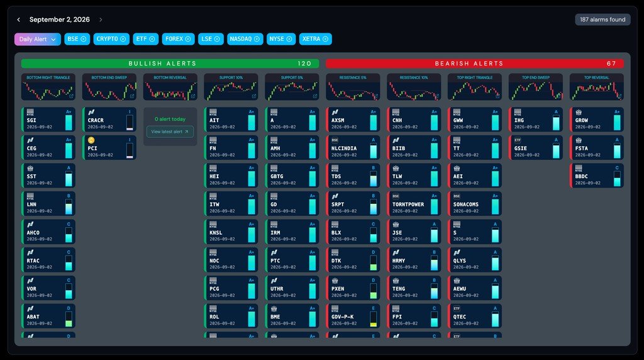
Task: Click the NYSE icon on the BBDC card
Action: [579, 168]
